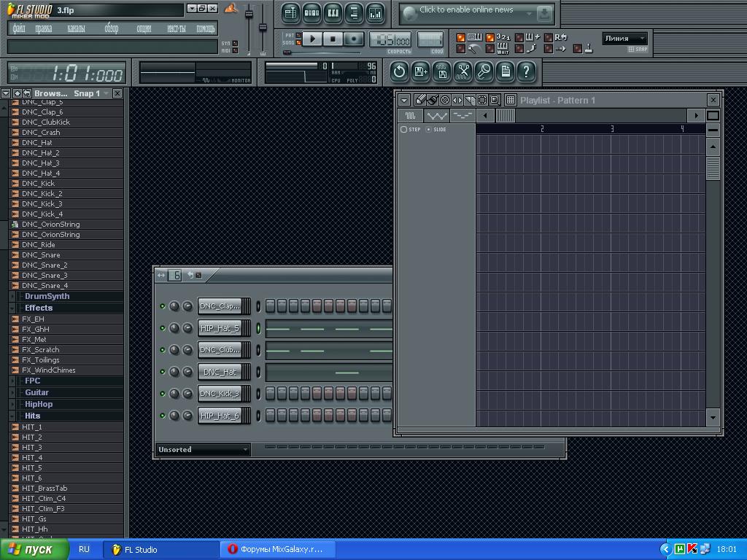Image resolution: width=747 pixels, height=560 pixels.
Task: Click the scissors tools shortcut icon
Action: pos(462,71)
